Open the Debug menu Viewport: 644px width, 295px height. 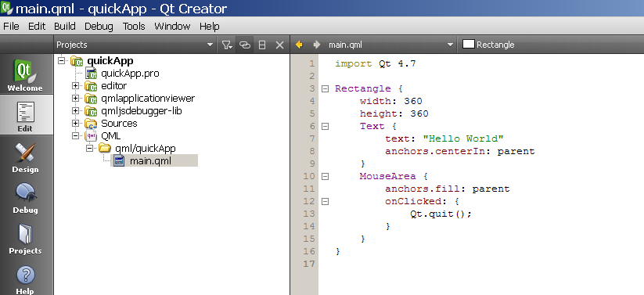99,27
